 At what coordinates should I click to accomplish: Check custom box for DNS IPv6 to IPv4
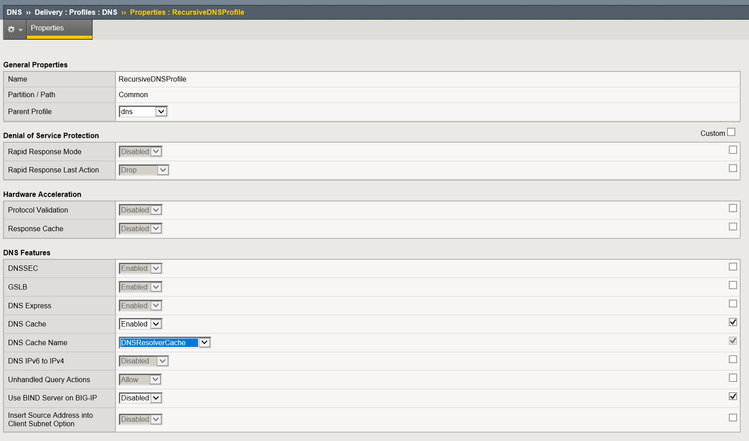[x=732, y=359]
